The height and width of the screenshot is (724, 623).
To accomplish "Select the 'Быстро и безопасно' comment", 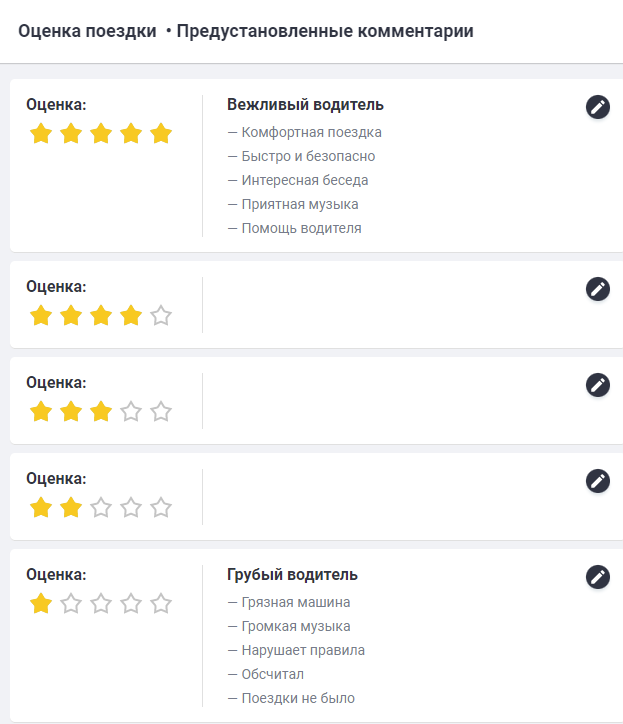I will point(308,156).
